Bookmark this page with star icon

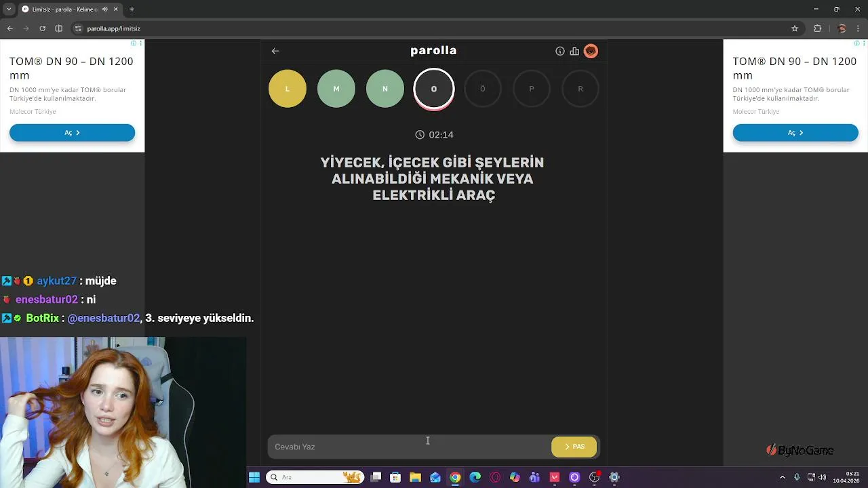point(795,28)
